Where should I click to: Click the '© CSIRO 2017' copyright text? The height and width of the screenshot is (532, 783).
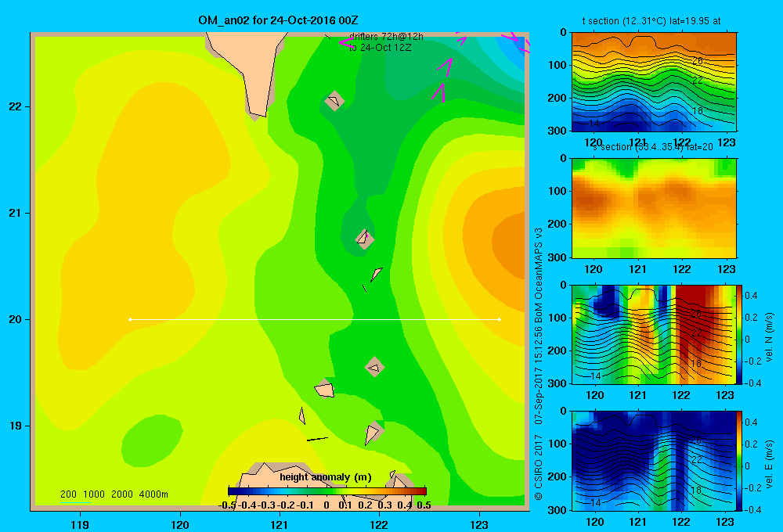pyautogui.click(x=539, y=468)
